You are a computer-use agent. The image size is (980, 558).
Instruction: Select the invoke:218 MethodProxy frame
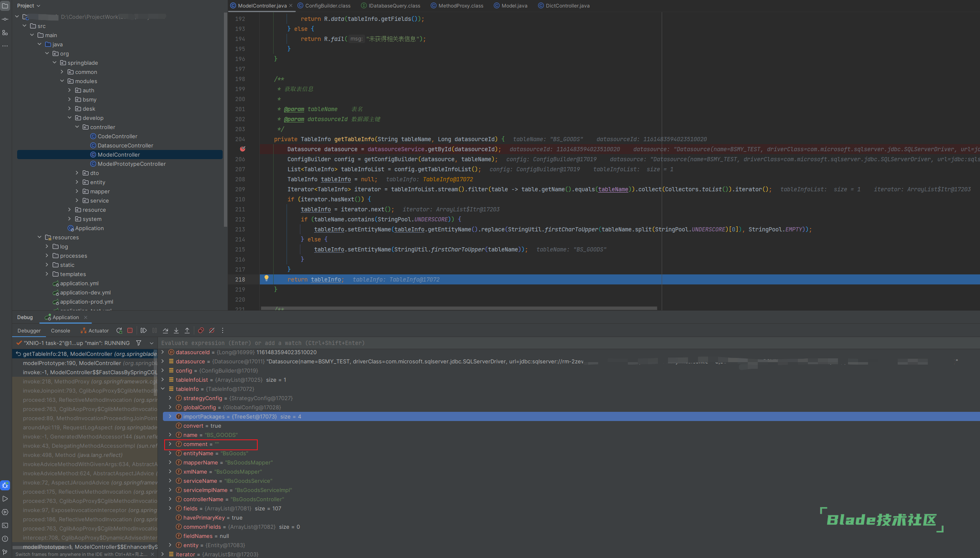[85, 381]
